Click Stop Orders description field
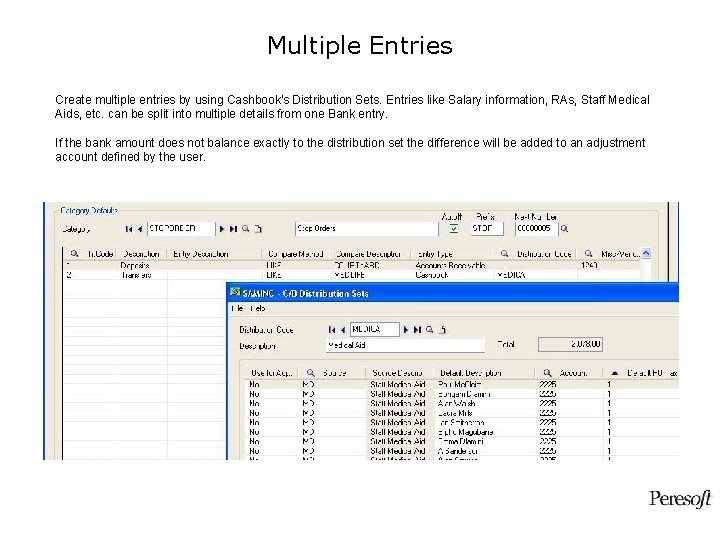This screenshot has width=720, height=540. (x=367, y=229)
